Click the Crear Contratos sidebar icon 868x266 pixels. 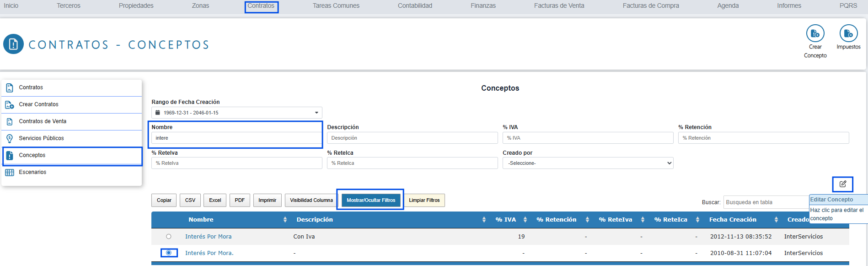click(x=10, y=105)
